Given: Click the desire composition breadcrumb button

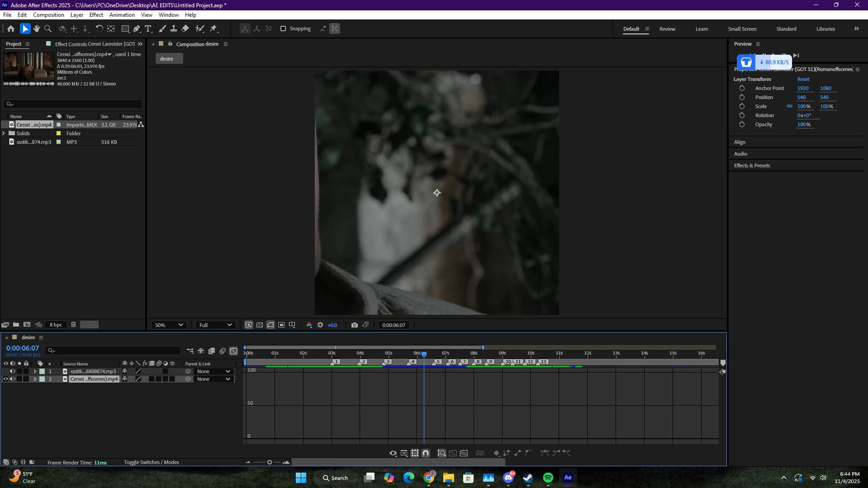Looking at the screenshot, I should [169, 59].
